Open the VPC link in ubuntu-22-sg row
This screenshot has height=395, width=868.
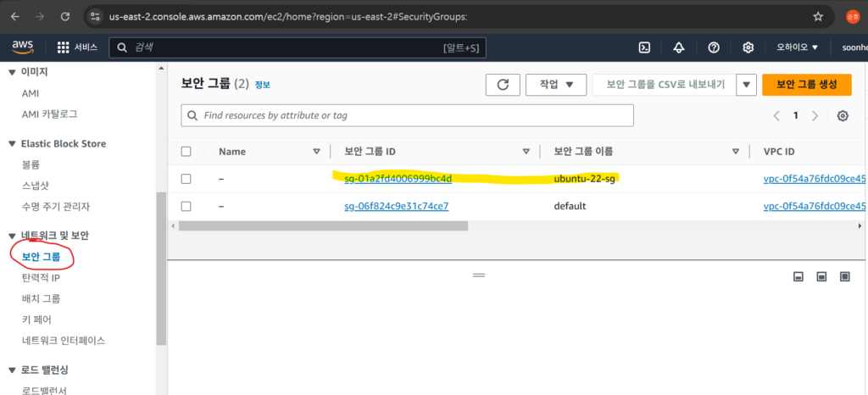click(815, 179)
